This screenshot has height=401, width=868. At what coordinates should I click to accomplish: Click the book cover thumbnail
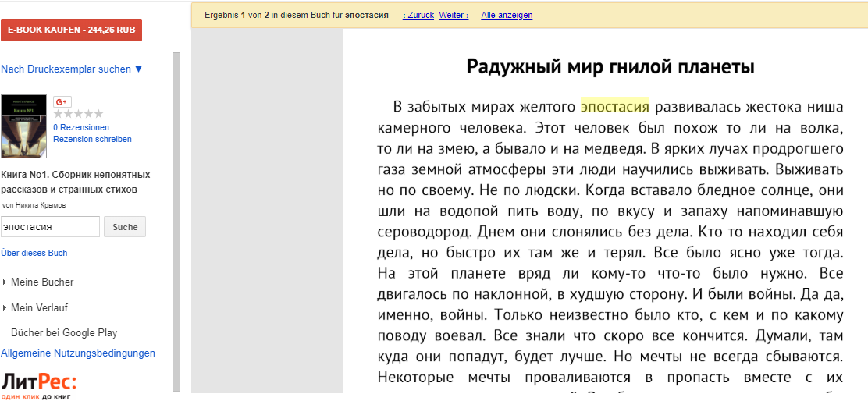point(23,126)
